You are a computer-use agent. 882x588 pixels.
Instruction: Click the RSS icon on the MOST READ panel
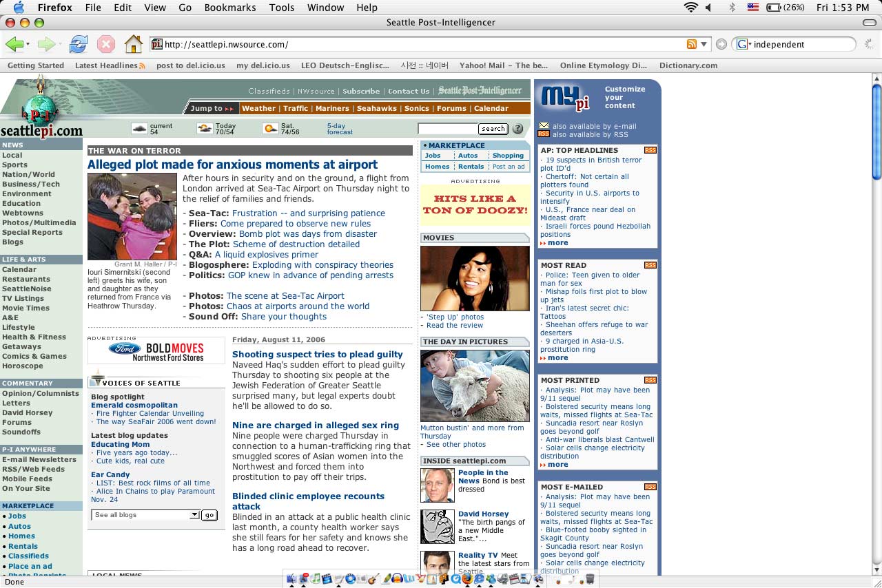point(650,264)
